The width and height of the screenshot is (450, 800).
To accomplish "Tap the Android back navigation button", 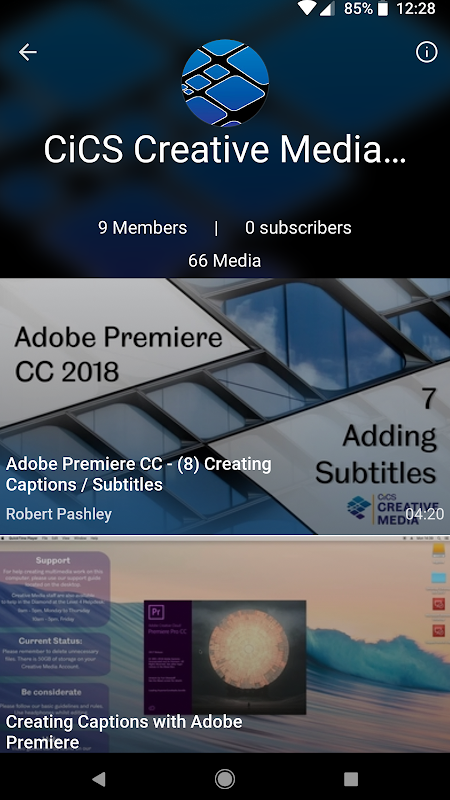I will [98, 779].
